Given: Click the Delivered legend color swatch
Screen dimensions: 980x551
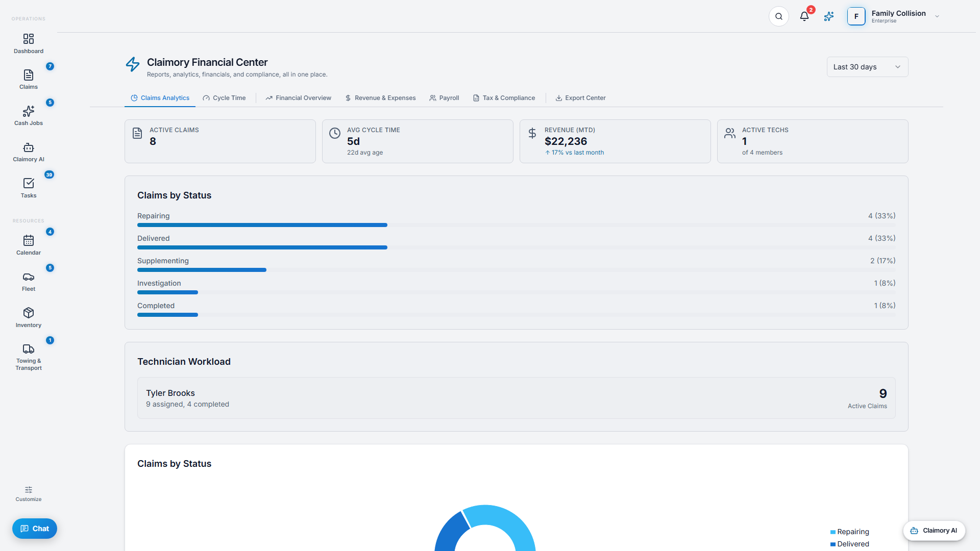Looking at the screenshot, I should (x=833, y=544).
